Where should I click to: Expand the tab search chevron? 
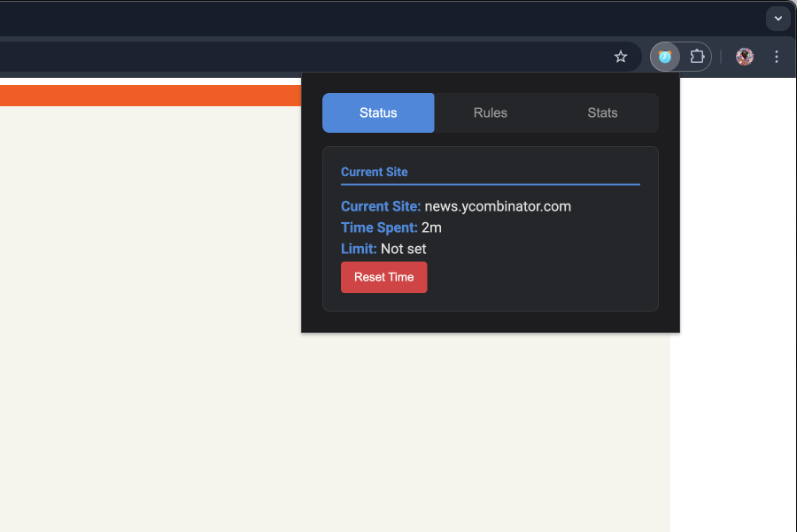778,18
